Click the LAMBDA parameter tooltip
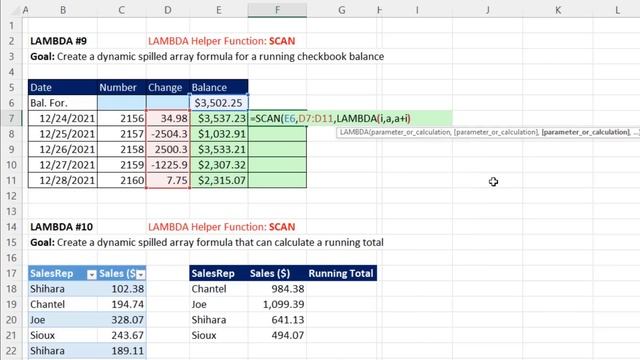Screen dimensions: 640x360 pos(488,132)
